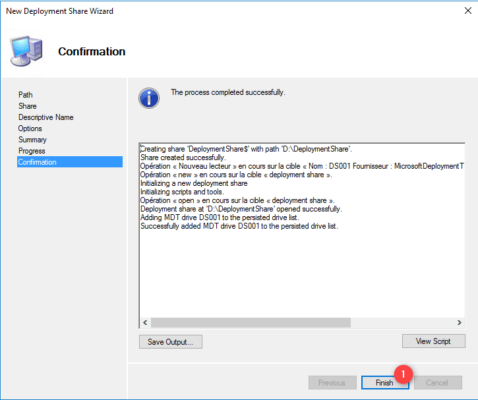478x400 pixels.
Task: Click the scroll left arrow of output box
Action: pyautogui.click(x=145, y=322)
